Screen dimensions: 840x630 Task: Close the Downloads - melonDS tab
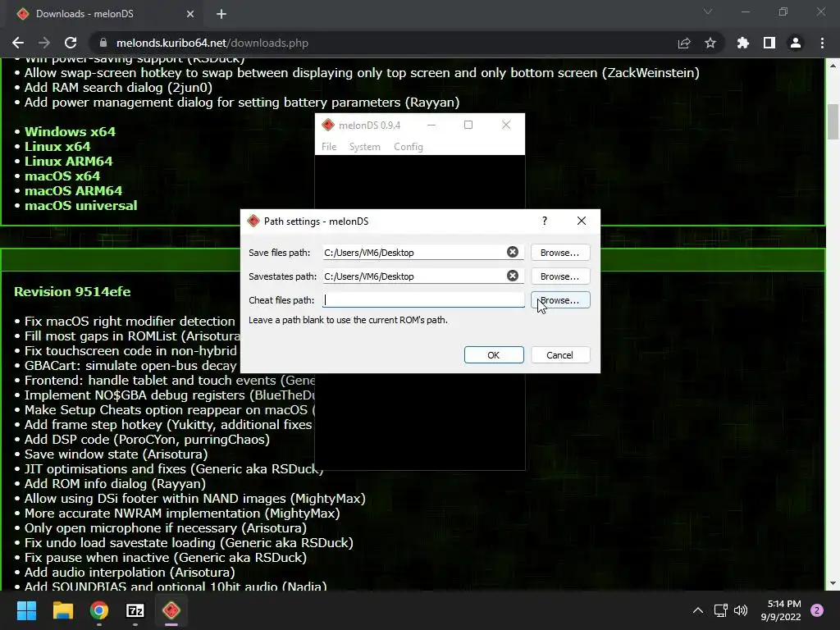(x=190, y=14)
